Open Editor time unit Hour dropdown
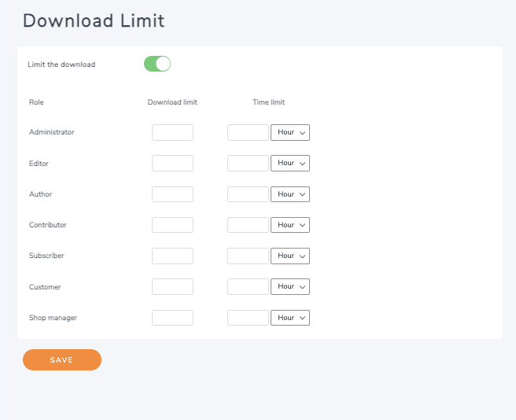The image size is (516, 420). tap(290, 163)
